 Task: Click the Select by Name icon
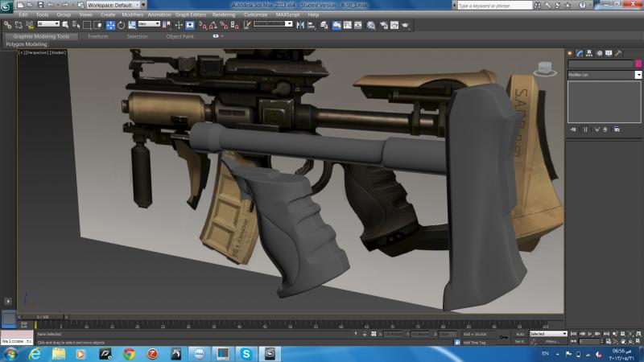click(76, 25)
